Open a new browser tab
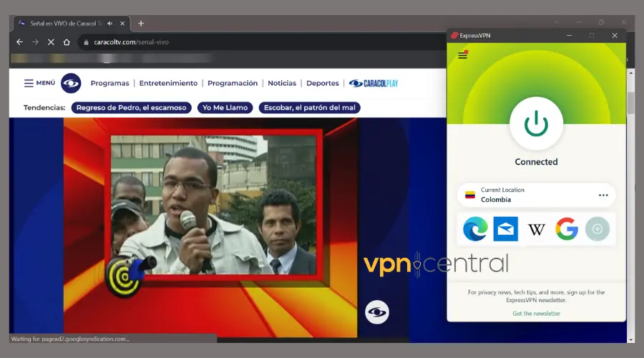The image size is (644, 358). pos(141,24)
